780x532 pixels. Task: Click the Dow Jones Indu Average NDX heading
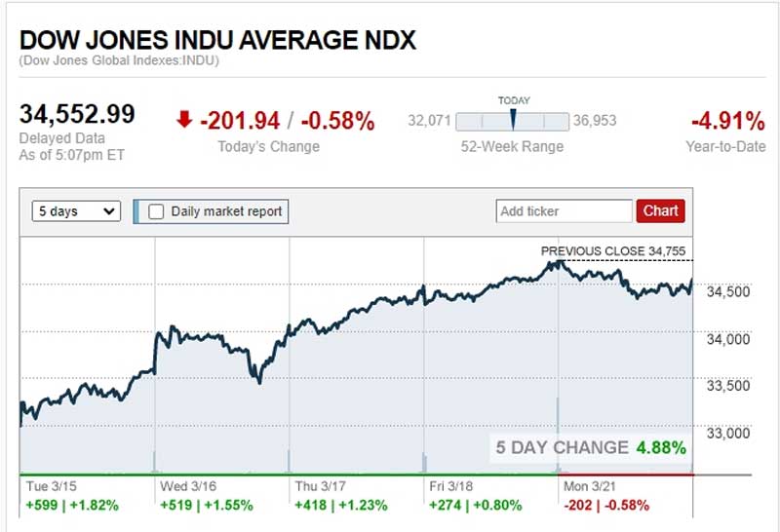click(217, 40)
